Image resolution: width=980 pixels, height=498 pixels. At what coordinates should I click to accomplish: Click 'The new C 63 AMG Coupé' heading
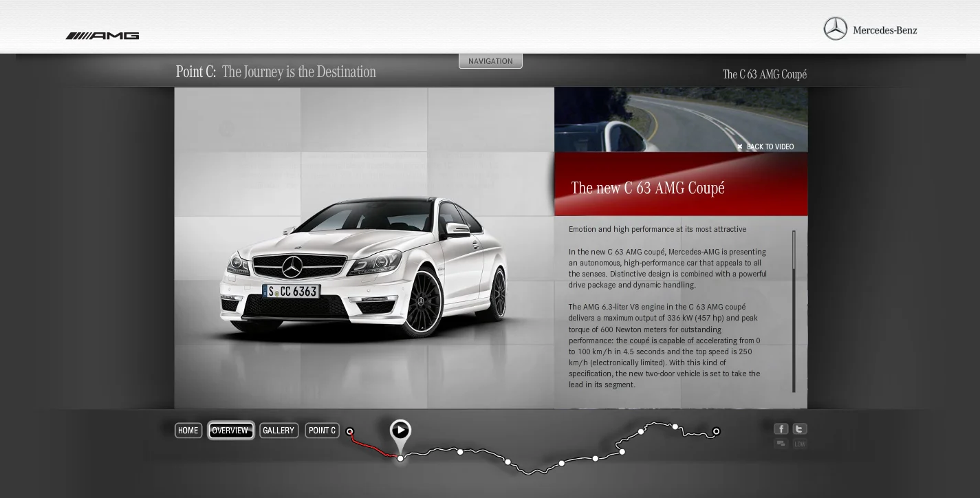(648, 188)
